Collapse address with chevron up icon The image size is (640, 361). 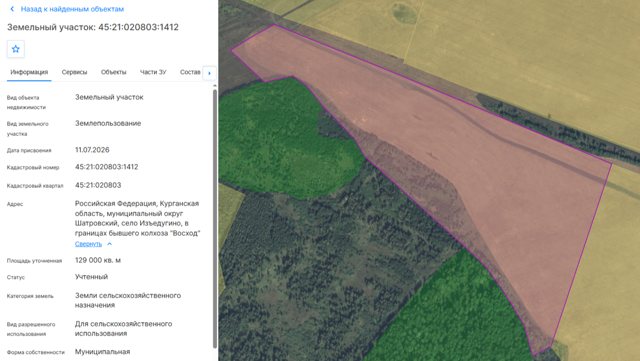pos(109,244)
